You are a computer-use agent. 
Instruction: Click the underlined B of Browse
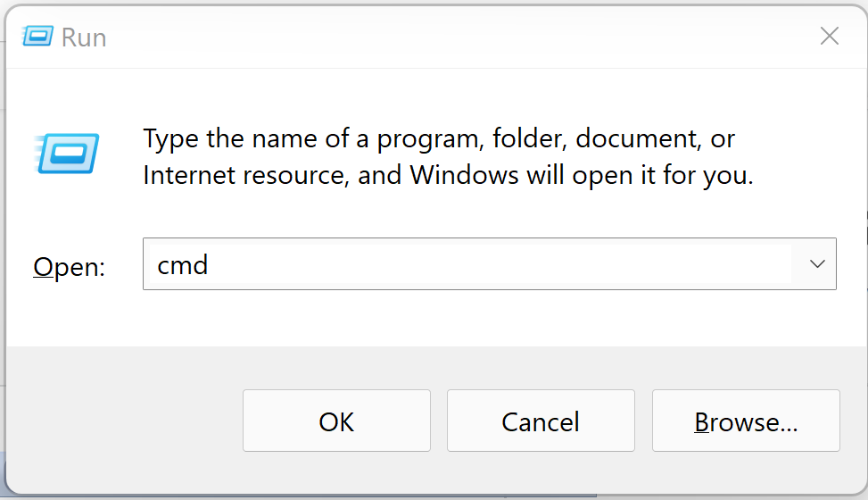click(x=702, y=422)
